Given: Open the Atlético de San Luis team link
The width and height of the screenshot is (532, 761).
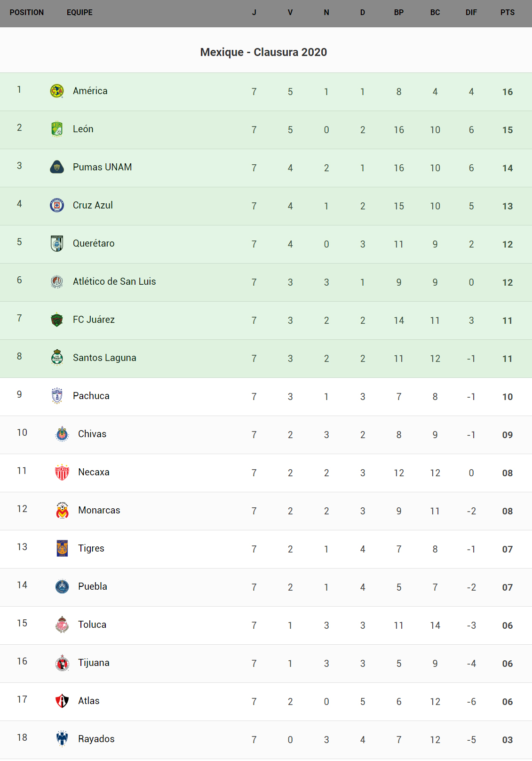Looking at the screenshot, I should 114,281.
